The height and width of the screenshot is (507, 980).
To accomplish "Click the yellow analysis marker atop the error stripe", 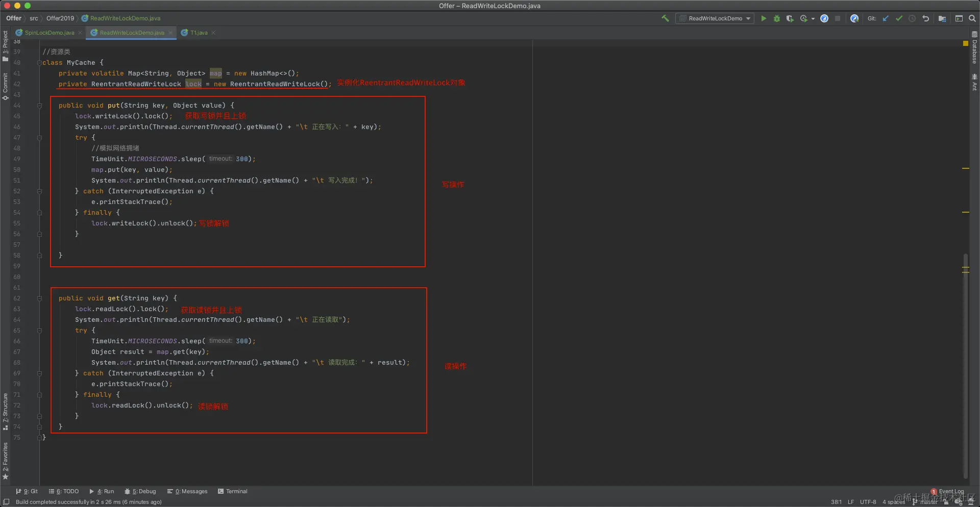I will [x=966, y=43].
